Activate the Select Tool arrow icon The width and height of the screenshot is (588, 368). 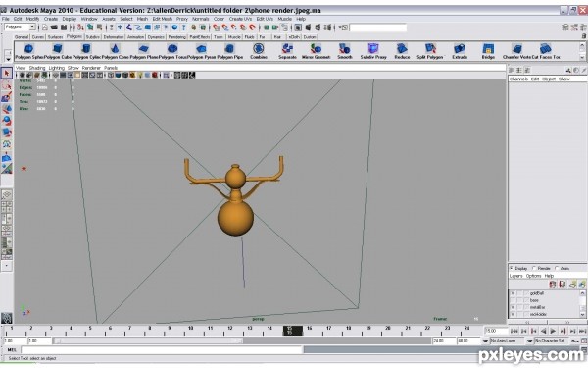pyautogui.click(x=7, y=73)
